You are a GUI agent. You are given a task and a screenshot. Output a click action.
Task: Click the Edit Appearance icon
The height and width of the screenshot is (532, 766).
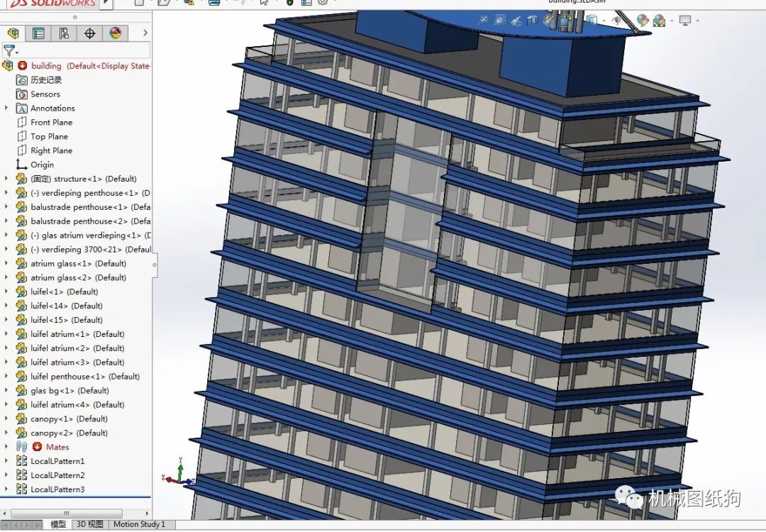coord(642,21)
